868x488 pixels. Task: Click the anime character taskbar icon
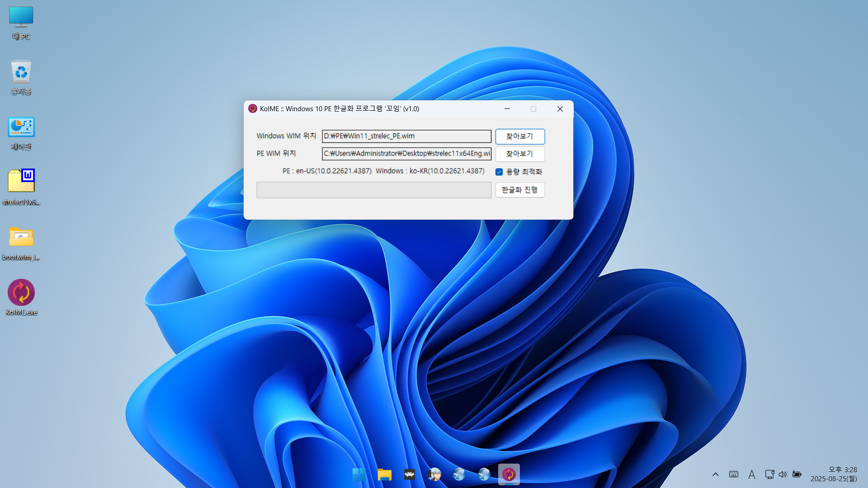pos(434,474)
